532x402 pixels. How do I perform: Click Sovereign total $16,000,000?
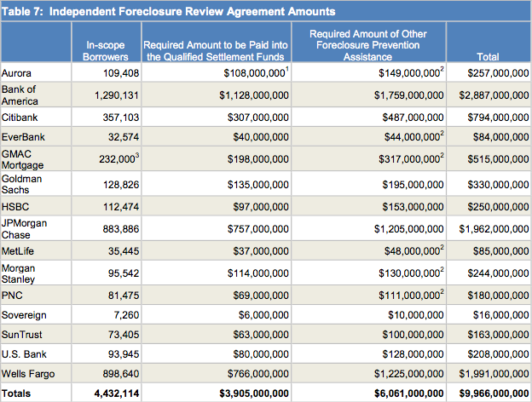(500, 315)
